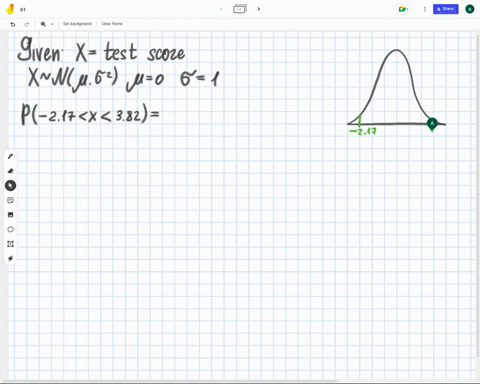The height and width of the screenshot is (384, 480).
Task: Redo the last undone action
Action: (x=27, y=24)
